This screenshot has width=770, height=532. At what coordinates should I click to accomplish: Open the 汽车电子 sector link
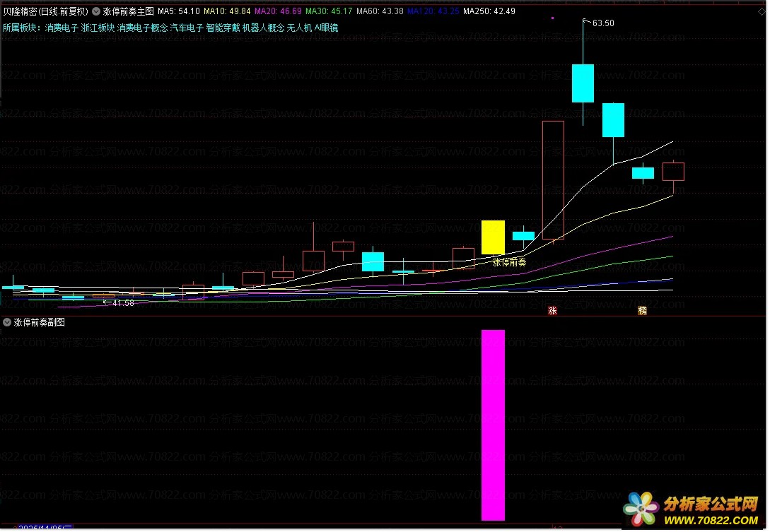click(x=187, y=28)
